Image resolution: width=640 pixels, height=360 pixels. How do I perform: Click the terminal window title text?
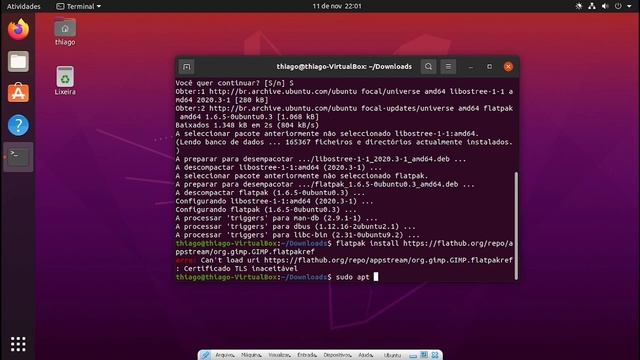coord(344,67)
